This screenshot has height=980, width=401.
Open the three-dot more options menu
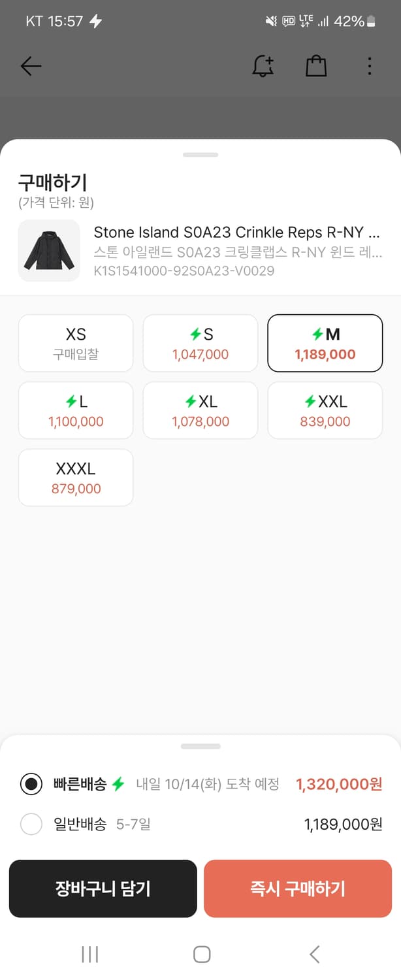(x=370, y=66)
